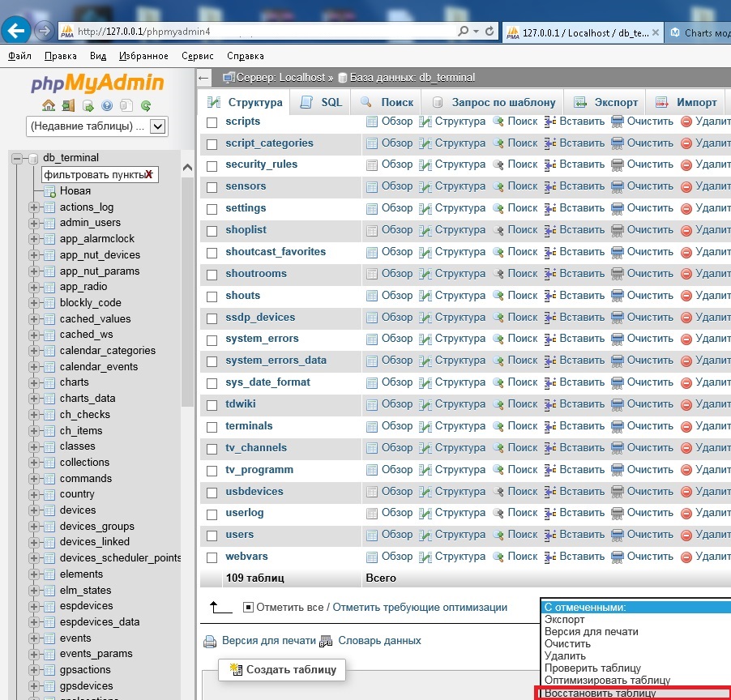This screenshot has height=700, width=731.
Task: Click the empty icon for sensors table
Action: 618,186
